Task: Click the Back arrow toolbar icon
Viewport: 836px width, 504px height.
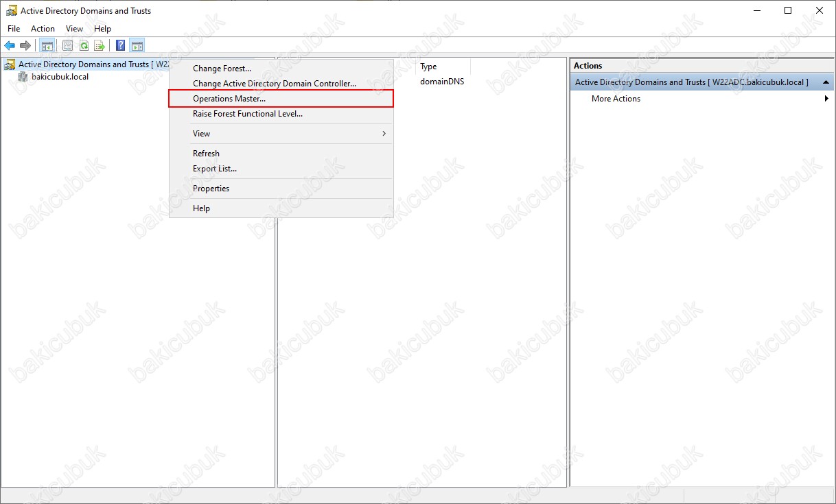Action: [10, 46]
